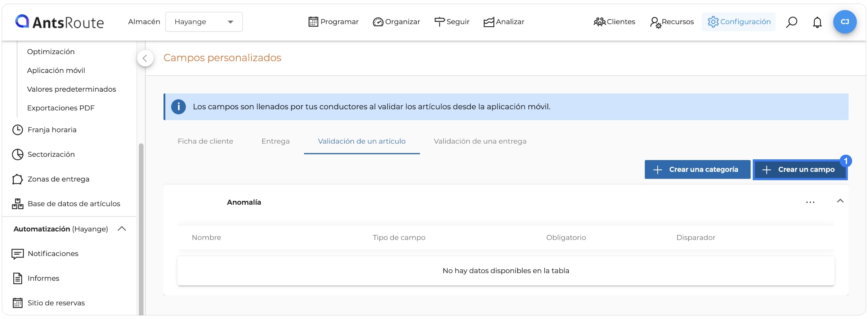Open the AntsRoute logo home link
Image resolution: width=868 pixels, height=319 pixels.
(59, 22)
